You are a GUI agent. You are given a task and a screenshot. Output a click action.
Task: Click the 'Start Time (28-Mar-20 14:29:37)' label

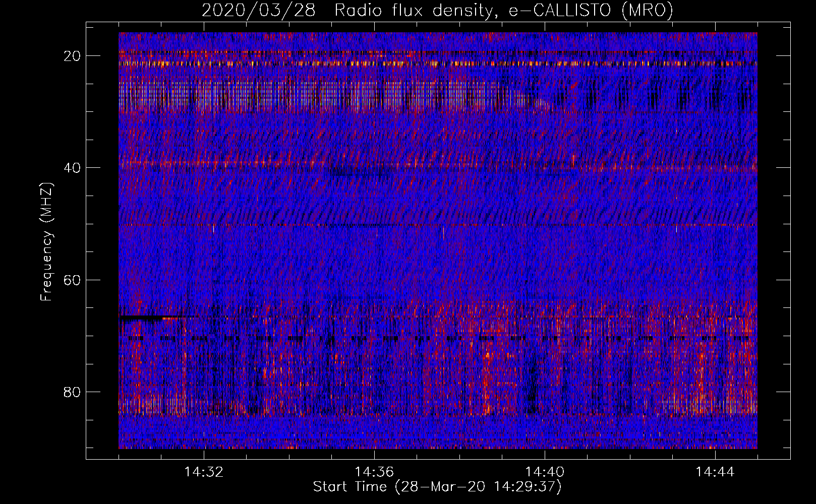437,487
